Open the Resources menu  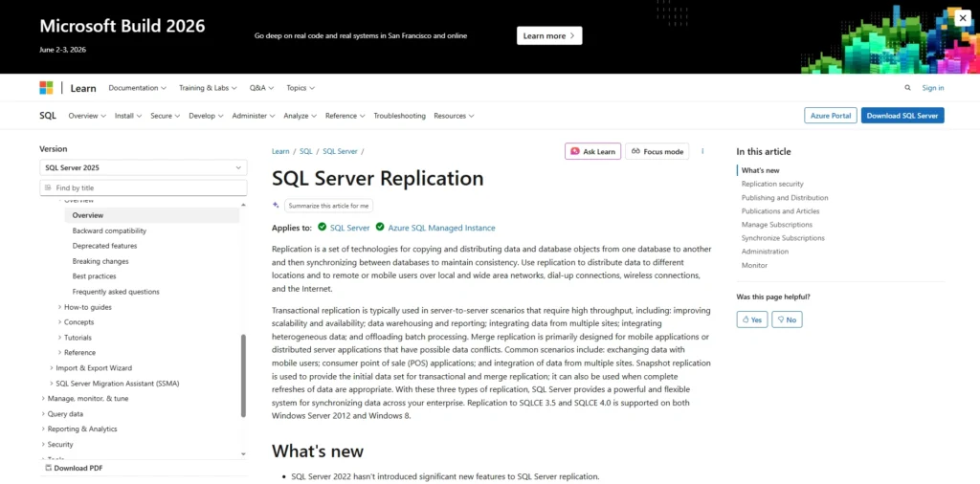454,116
